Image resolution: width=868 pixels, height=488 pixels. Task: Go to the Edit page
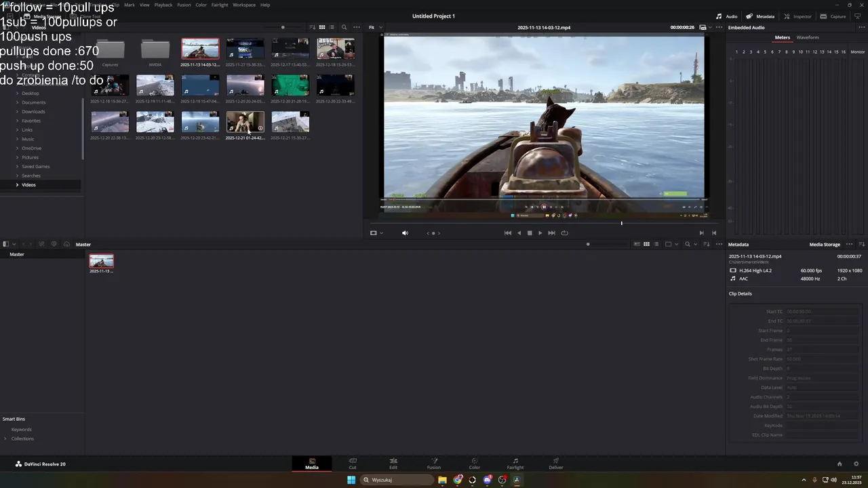[x=393, y=464]
